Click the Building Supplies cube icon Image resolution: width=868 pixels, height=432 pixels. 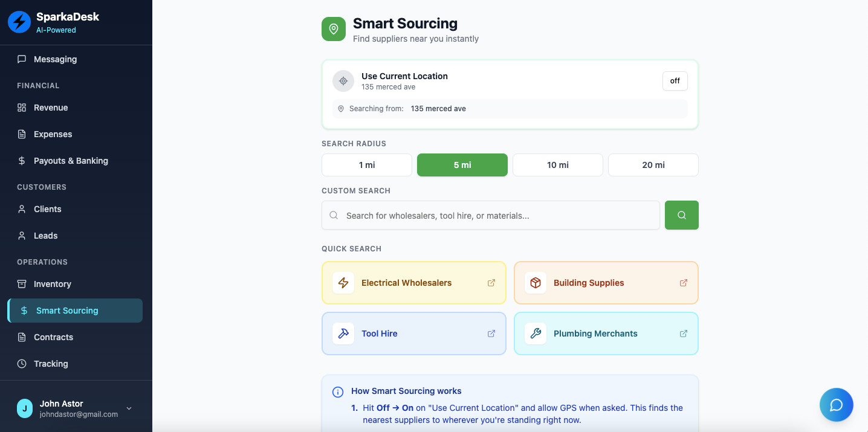pos(536,283)
